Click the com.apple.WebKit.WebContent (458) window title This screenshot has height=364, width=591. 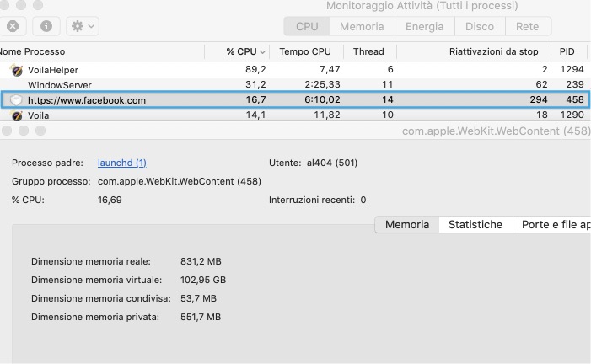pyautogui.click(x=496, y=131)
